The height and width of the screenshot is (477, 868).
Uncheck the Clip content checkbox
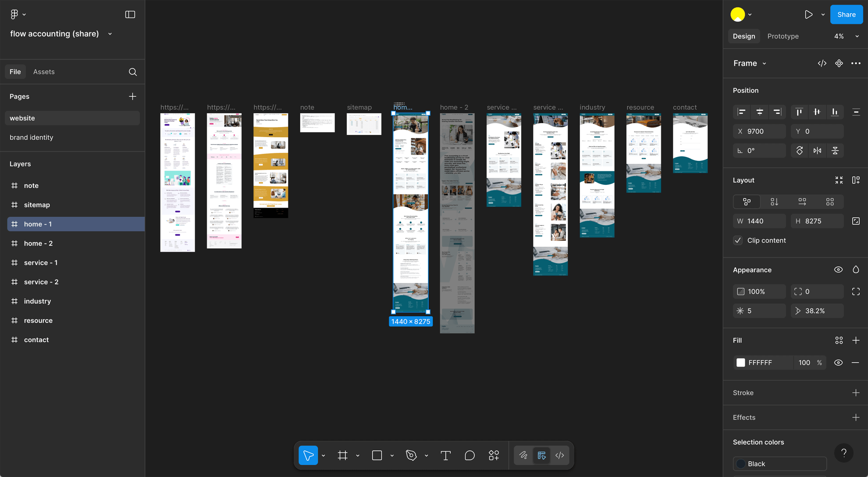point(737,240)
